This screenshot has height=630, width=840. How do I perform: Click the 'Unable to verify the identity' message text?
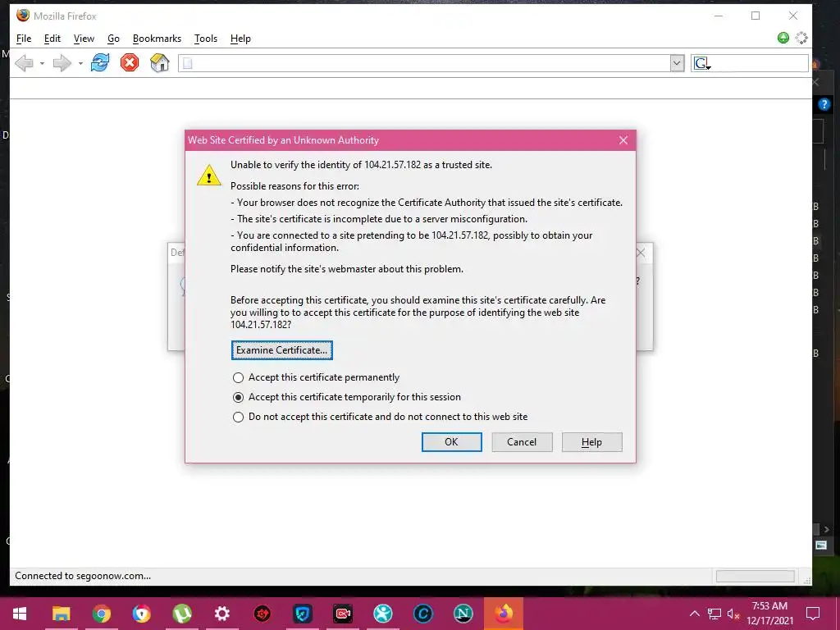(x=361, y=165)
